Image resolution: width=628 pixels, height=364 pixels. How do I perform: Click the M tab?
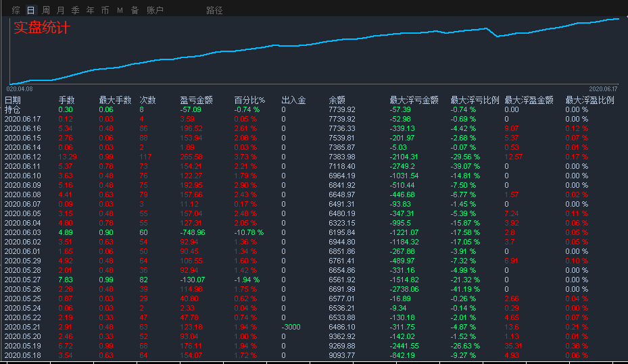click(x=120, y=10)
